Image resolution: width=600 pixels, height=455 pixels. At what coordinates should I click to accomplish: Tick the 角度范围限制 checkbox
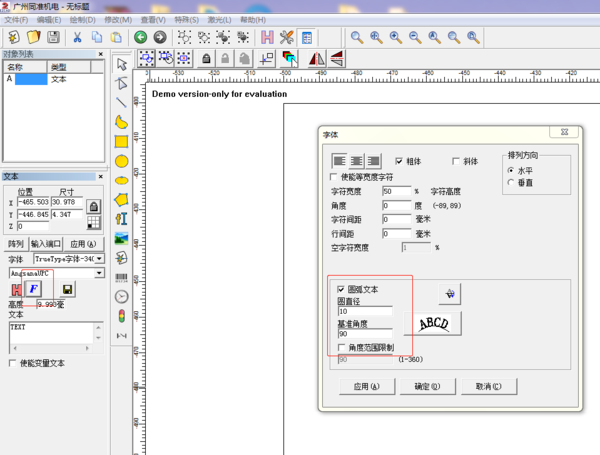pyautogui.click(x=341, y=347)
